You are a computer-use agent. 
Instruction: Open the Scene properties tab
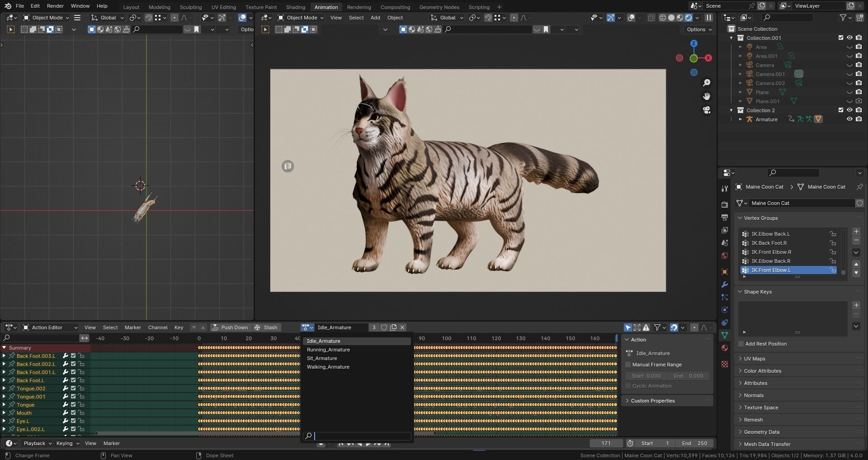pos(725,243)
